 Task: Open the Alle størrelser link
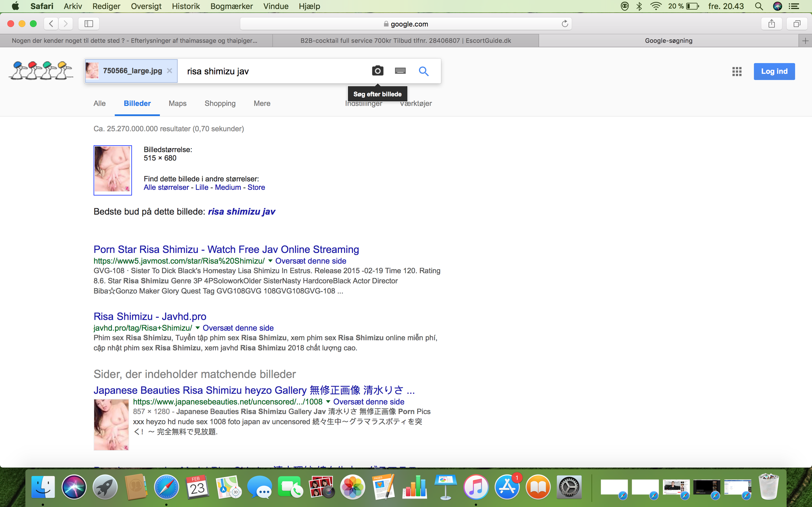coord(166,187)
